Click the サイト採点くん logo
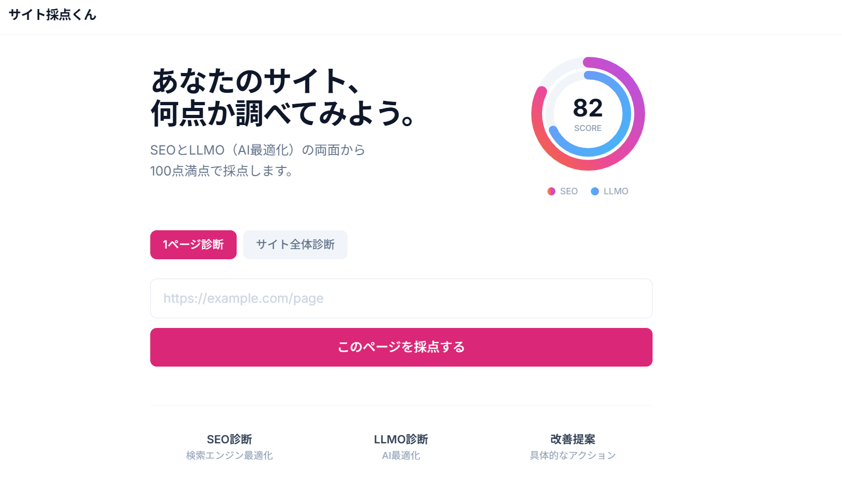This screenshot has height=504, width=842. tap(53, 15)
